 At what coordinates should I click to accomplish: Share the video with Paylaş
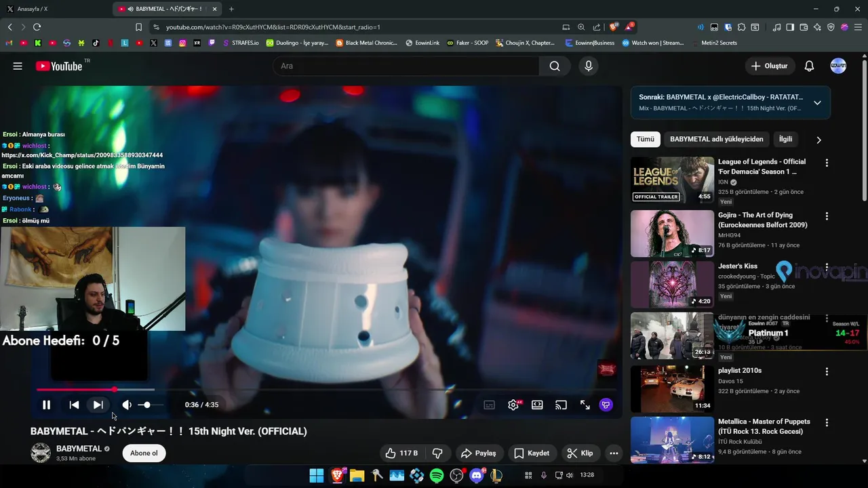[479, 453]
